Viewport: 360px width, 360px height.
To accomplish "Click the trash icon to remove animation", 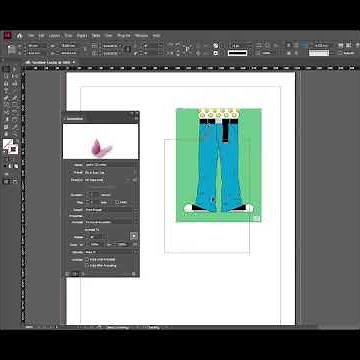I will (134, 274).
